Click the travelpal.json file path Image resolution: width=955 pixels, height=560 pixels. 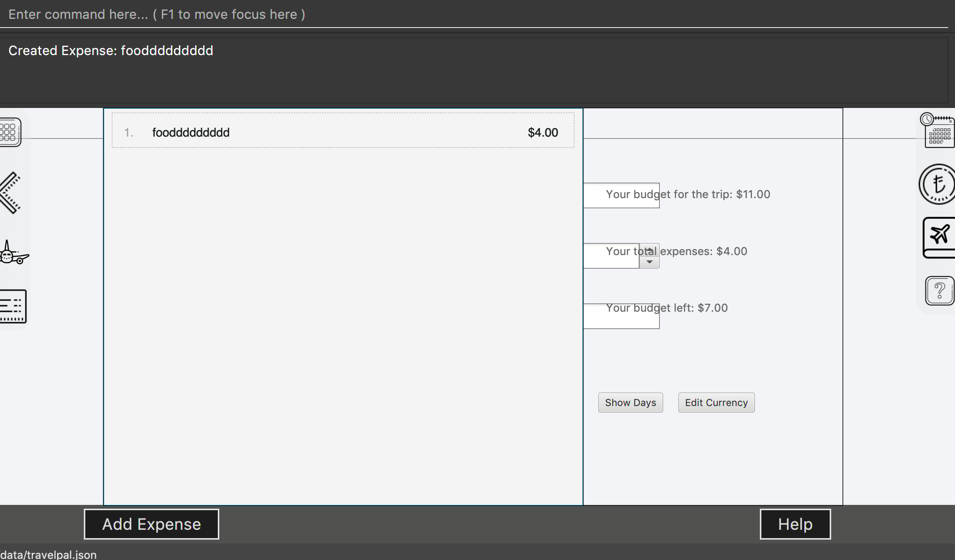tap(48, 553)
